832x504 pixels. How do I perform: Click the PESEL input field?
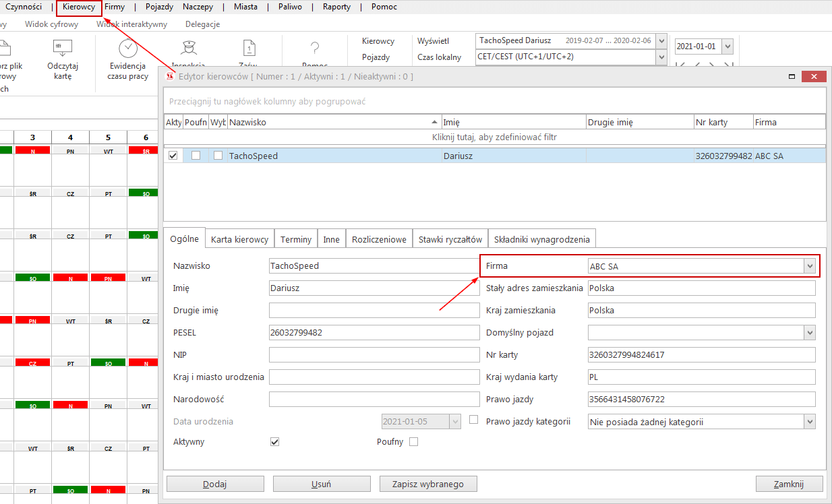[374, 333]
